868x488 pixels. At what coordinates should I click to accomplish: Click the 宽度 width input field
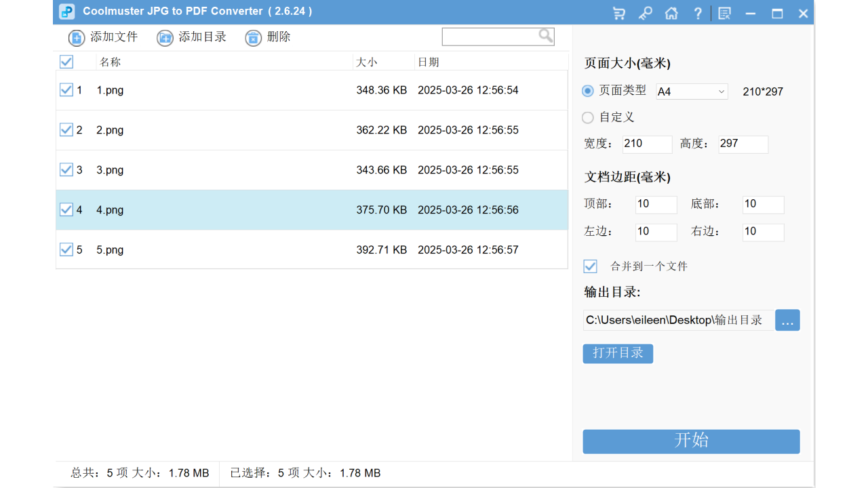647,144
